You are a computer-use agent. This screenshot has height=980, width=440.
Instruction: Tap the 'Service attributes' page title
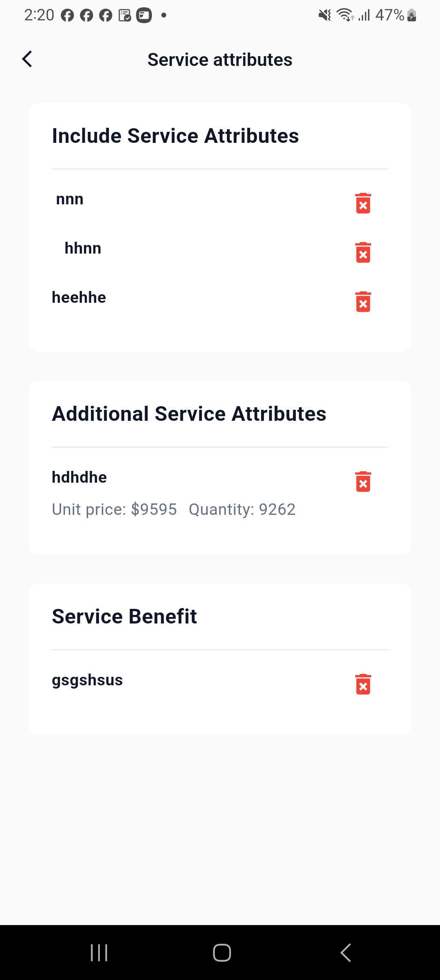[x=220, y=60]
